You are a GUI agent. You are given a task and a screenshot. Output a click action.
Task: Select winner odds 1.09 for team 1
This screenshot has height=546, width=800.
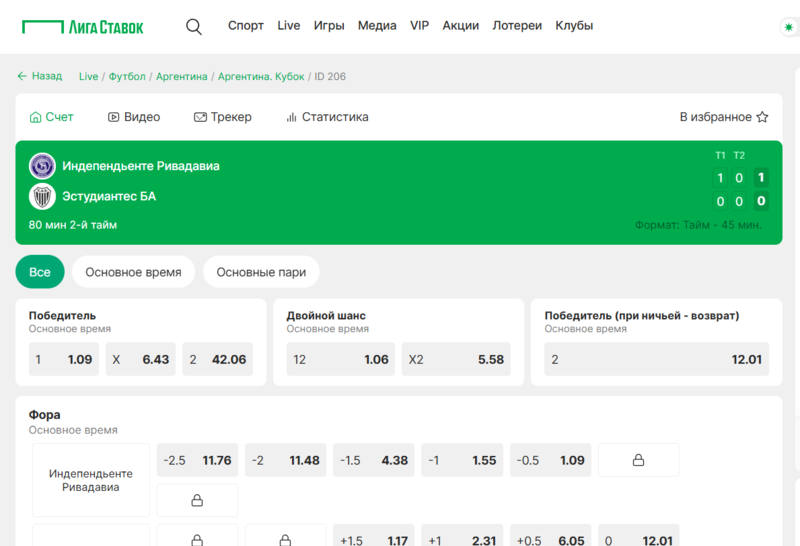[x=64, y=359]
